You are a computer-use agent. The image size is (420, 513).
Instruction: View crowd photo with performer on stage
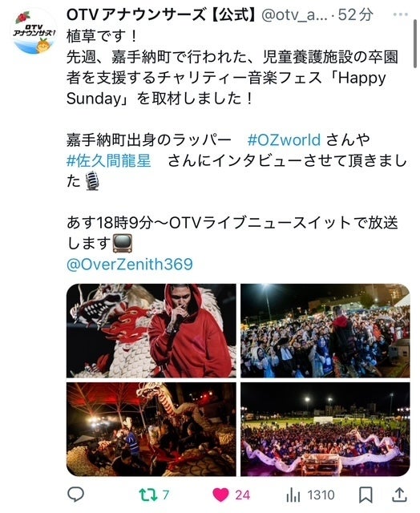(x=325, y=330)
